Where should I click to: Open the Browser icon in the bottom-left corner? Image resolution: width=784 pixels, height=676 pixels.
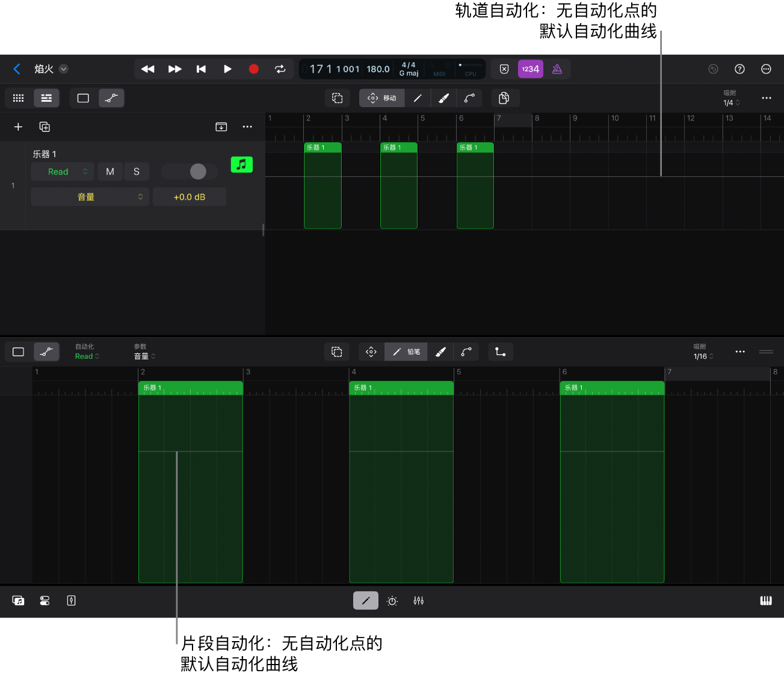(19, 601)
